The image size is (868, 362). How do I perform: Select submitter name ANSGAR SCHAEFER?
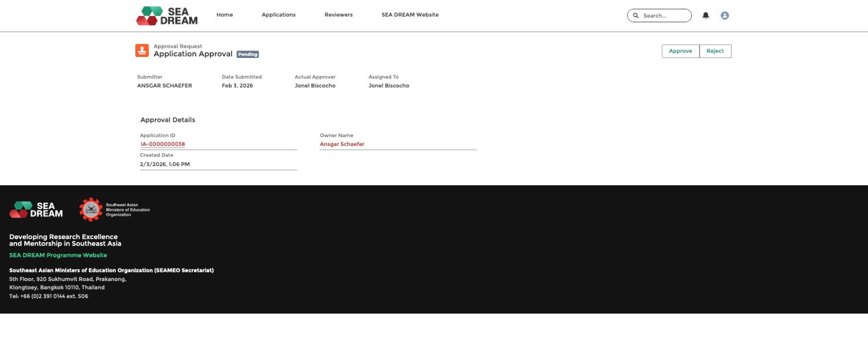(165, 86)
